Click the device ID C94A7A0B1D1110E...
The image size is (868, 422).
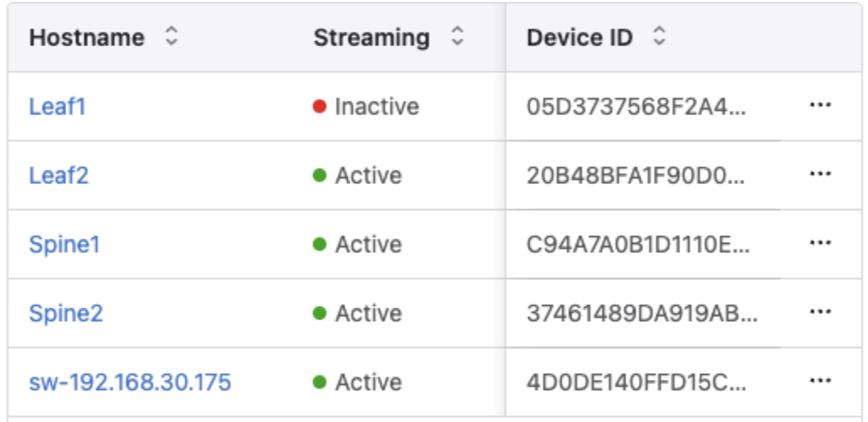point(638,245)
